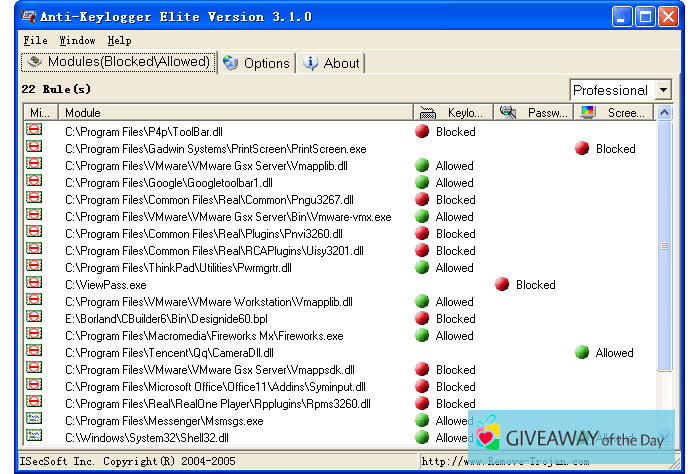Open the File menu
This screenshot has height=474, width=700.
(x=35, y=41)
